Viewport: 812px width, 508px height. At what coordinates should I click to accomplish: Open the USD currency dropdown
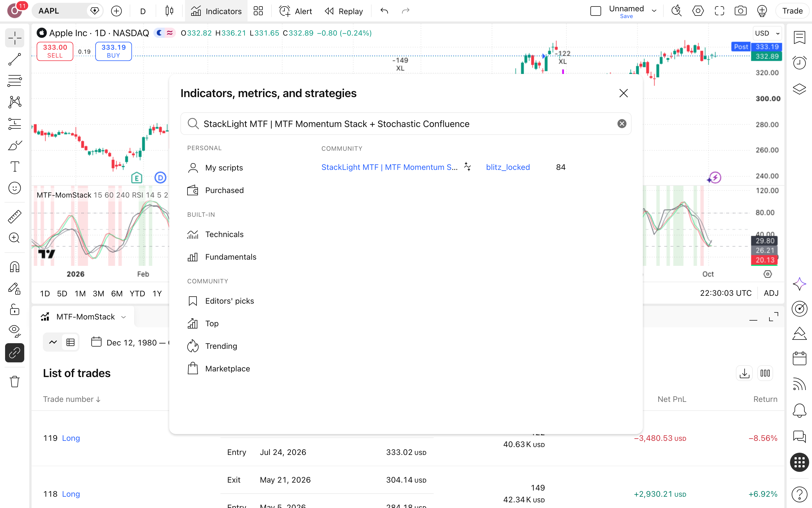tap(767, 33)
